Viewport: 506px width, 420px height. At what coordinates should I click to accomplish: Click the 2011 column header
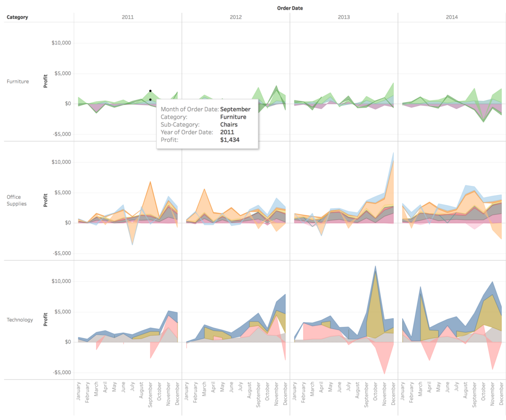pyautogui.click(x=128, y=17)
